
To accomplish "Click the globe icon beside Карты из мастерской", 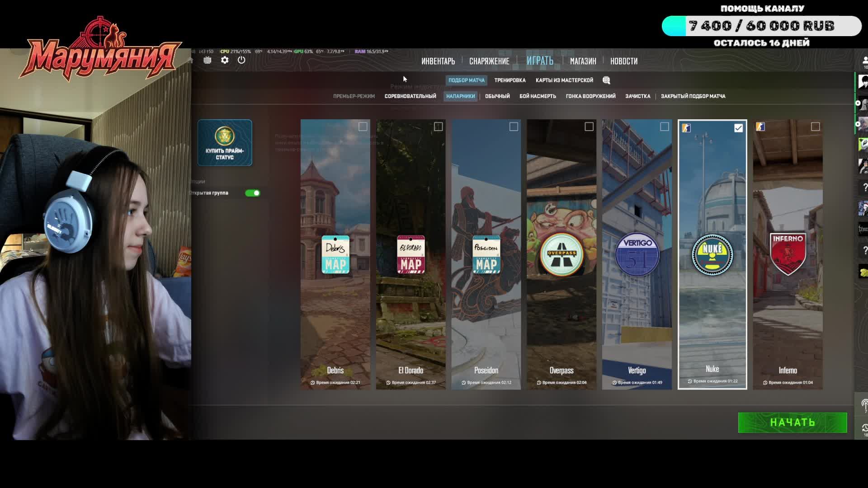I will tap(606, 80).
